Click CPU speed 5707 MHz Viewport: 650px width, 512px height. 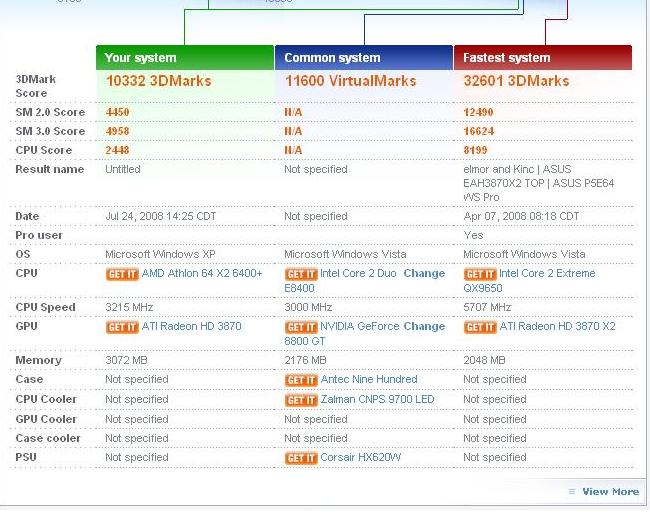(x=487, y=308)
